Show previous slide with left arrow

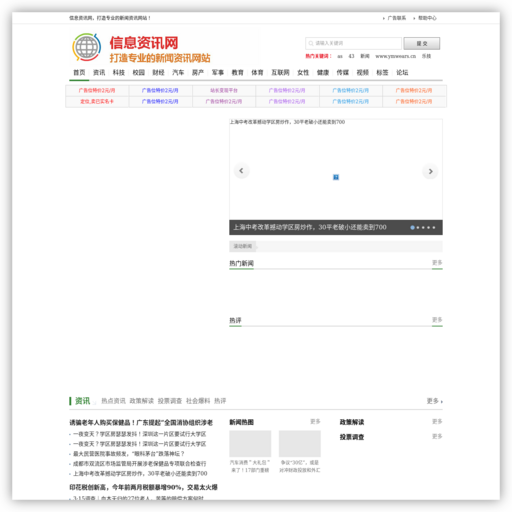pyautogui.click(x=241, y=171)
